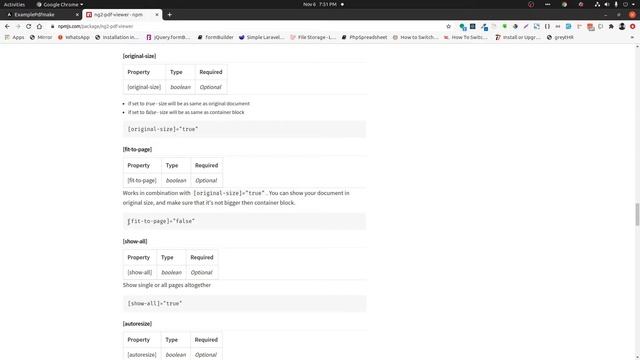Click the [fit-to-page] heading

click(137, 149)
